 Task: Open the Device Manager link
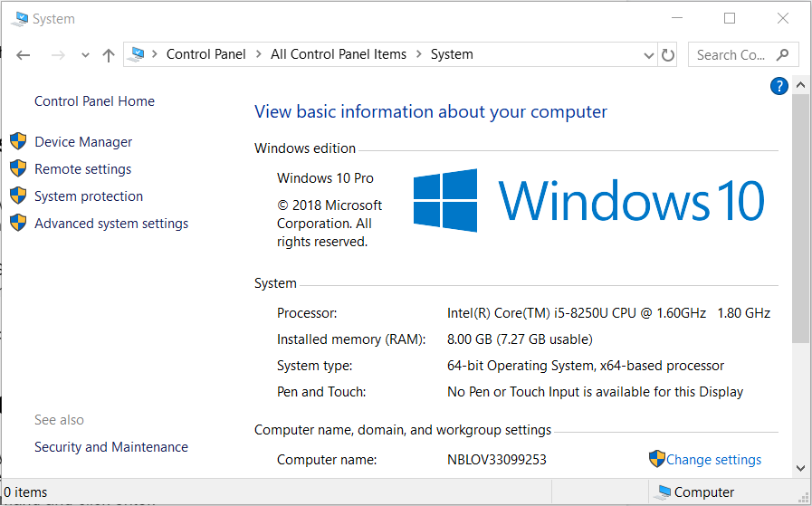tap(83, 142)
